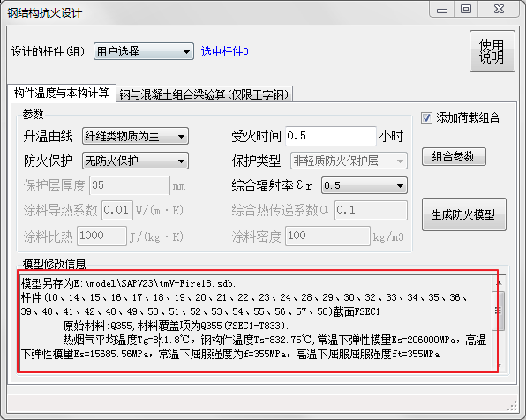Open 升温曲线 dropdown
Screen dimensions: 526x420
pos(135,136)
